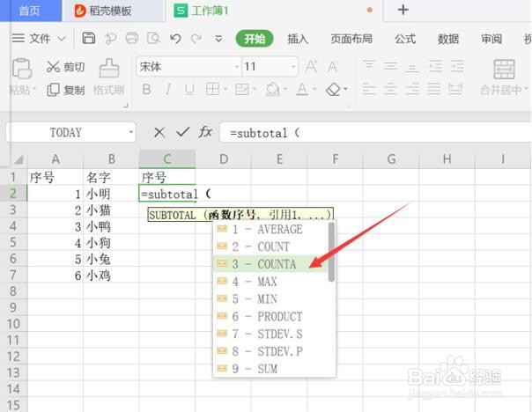
Task: Choose 4 - MAX from function list
Action: coord(270,282)
